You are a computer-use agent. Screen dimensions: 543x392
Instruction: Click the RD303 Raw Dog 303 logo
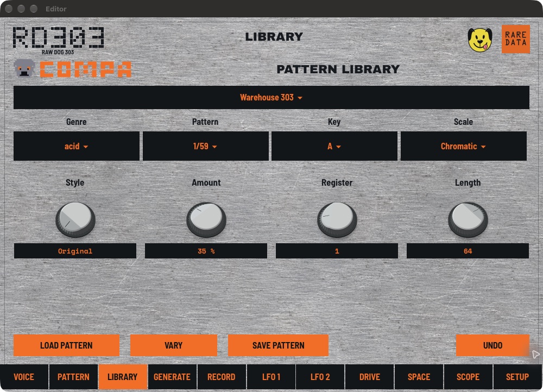coord(58,40)
